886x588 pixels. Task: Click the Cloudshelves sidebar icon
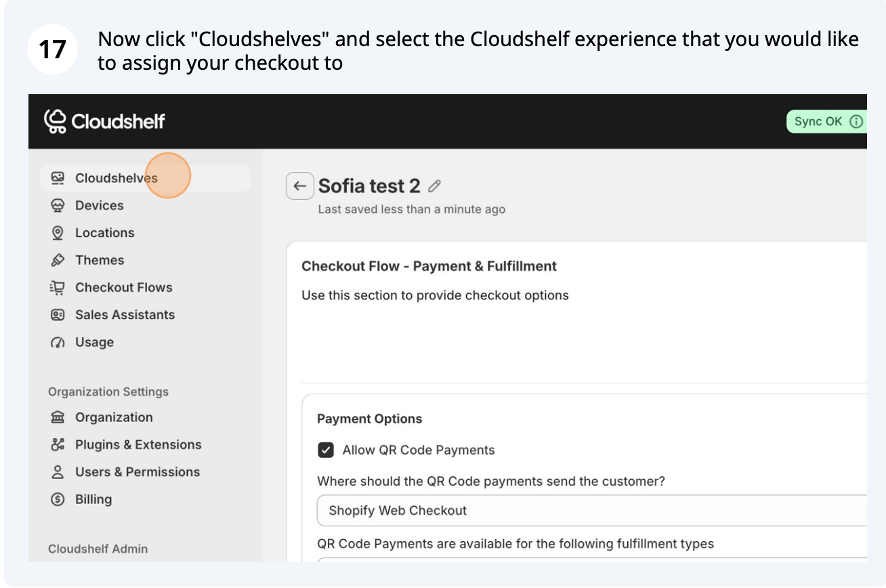[x=58, y=178]
